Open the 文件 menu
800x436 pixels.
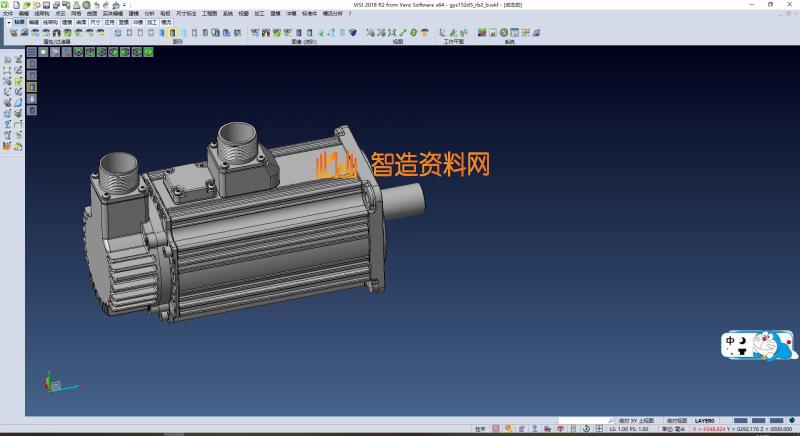click(8, 13)
